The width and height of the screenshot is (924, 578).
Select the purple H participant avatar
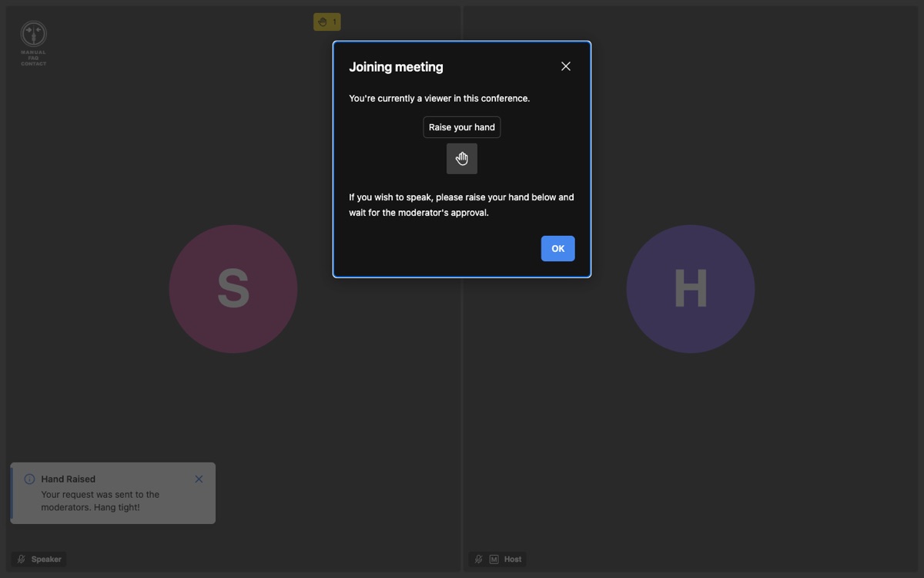(x=691, y=289)
